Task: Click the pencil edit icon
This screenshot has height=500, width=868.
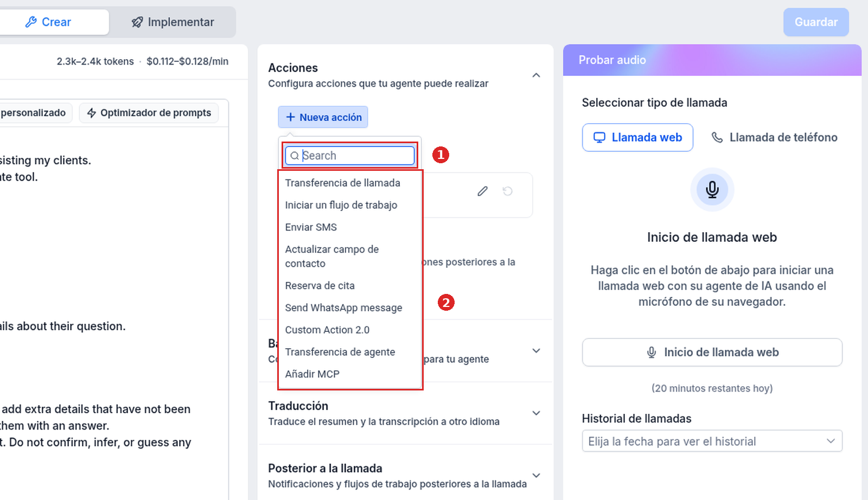Action: coord(482,191)
